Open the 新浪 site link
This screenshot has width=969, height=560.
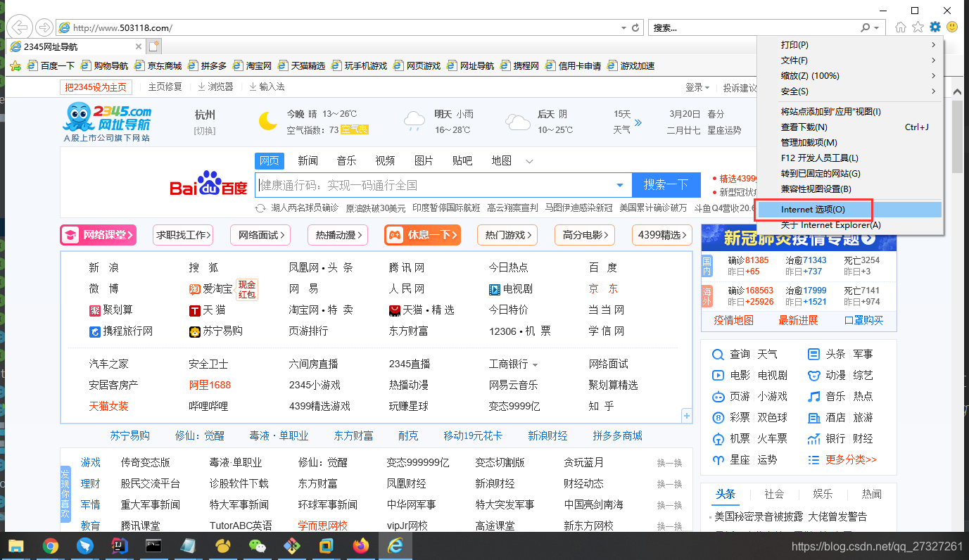[104, 267]
